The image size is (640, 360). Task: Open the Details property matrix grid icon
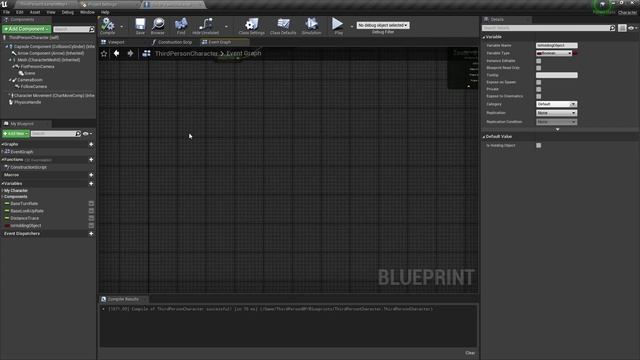tap(622, 28)
